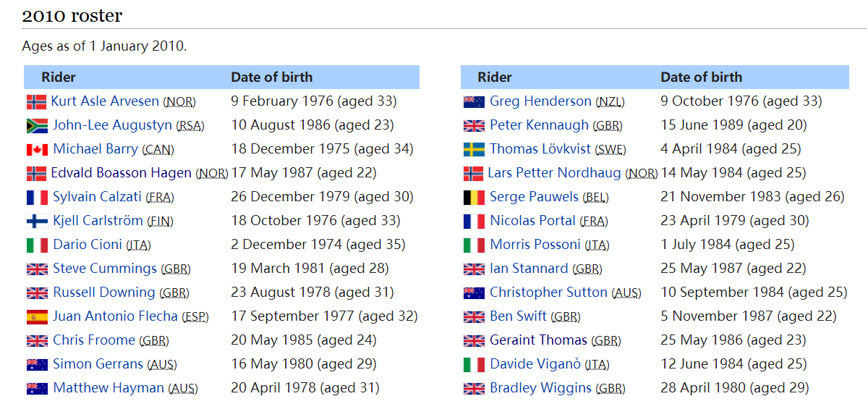Viewport: 868px width, 404px height.
Task: Click the Canada flag beside Michael Barry
Action: 37,150
